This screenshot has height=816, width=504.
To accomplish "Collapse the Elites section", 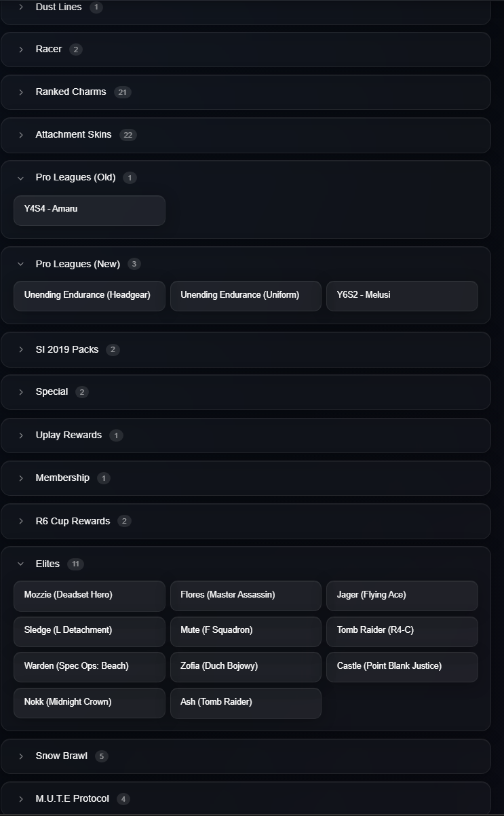I will point(47,564).
